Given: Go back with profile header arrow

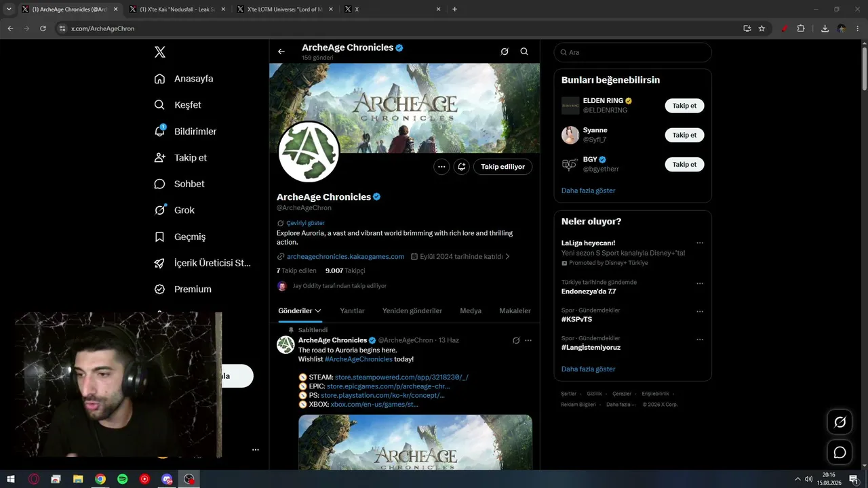Looking at the screenshot, I should 281,52.
